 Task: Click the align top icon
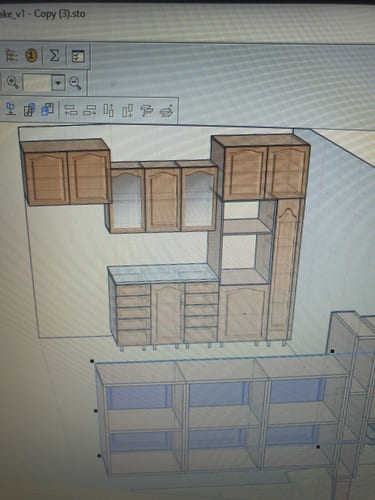click(108, 110)
